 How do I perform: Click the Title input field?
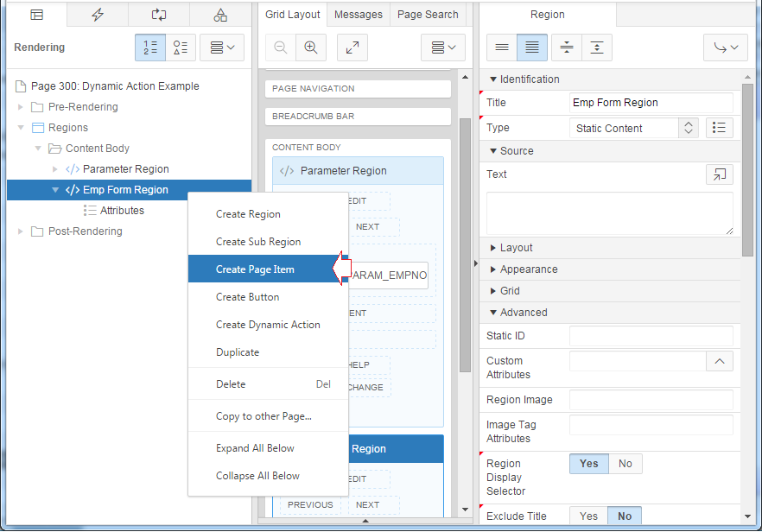(x=651, y=103)
